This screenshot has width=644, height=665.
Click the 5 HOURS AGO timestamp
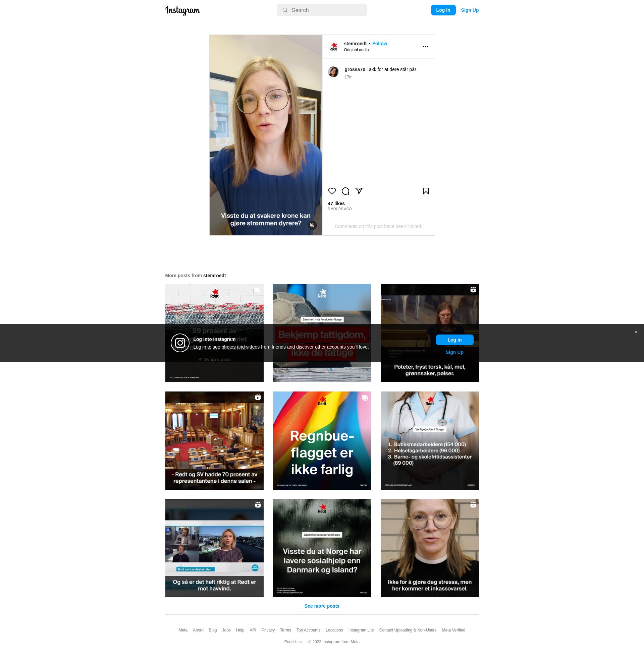pyautogui.click(x=339, y=209)
